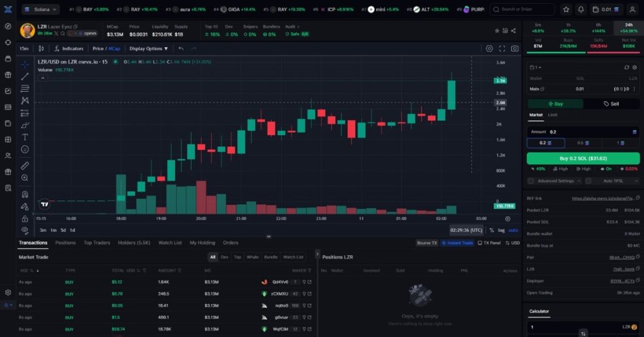644x337 pixels.
Task: Toggle the magnet snapping tool
Action: click(25, 194)
